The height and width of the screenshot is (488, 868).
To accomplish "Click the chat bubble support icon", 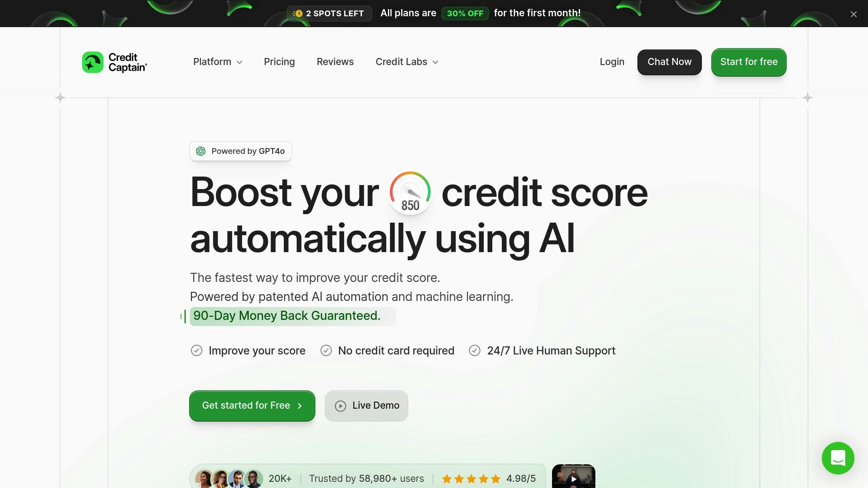I will click(x=838, y=458).
